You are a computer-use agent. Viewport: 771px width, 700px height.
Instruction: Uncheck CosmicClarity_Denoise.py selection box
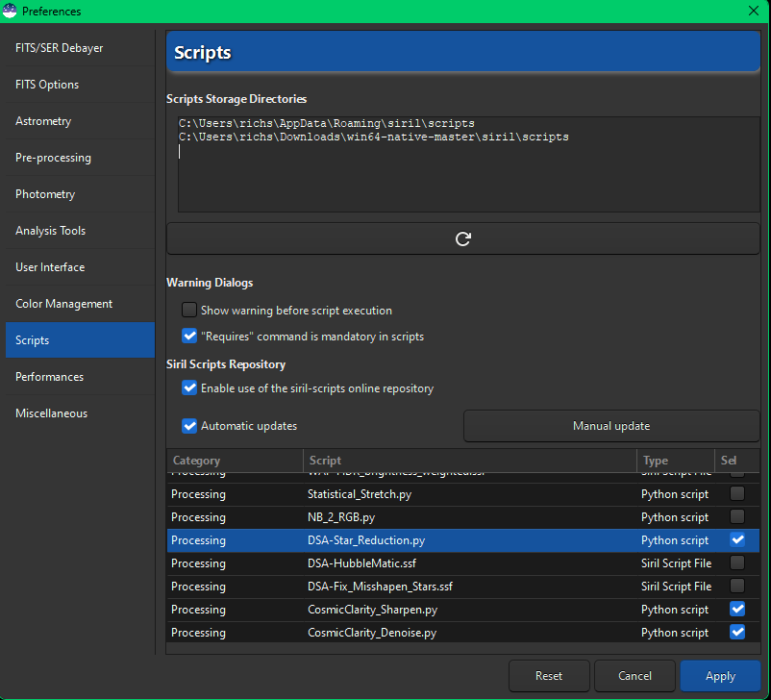[x=737, y=632]
